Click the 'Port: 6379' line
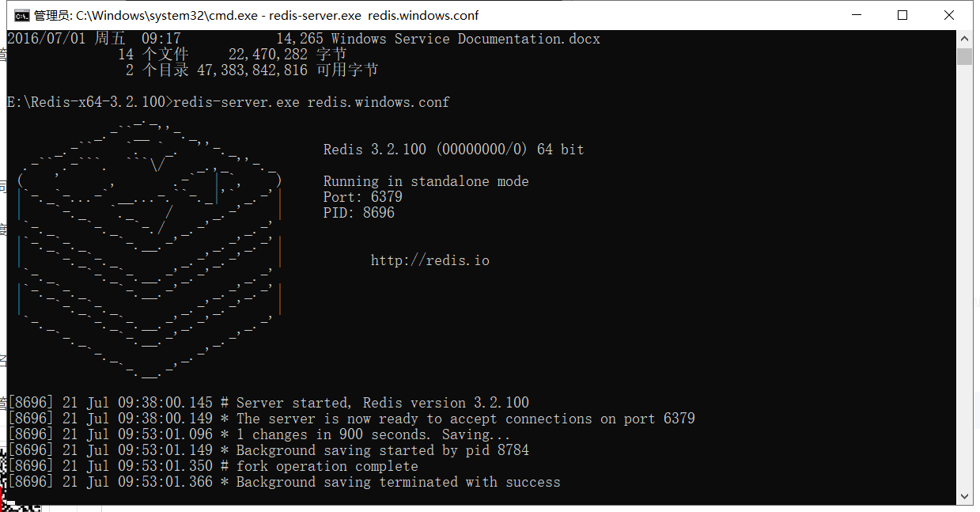Screen dimensions: 980x512 [363, 197]
